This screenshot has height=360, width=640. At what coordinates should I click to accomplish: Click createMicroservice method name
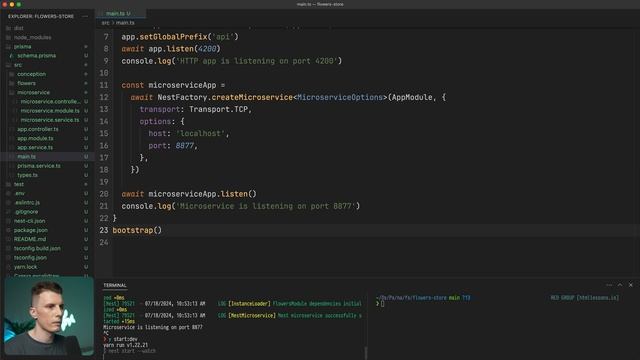(252, 97)
